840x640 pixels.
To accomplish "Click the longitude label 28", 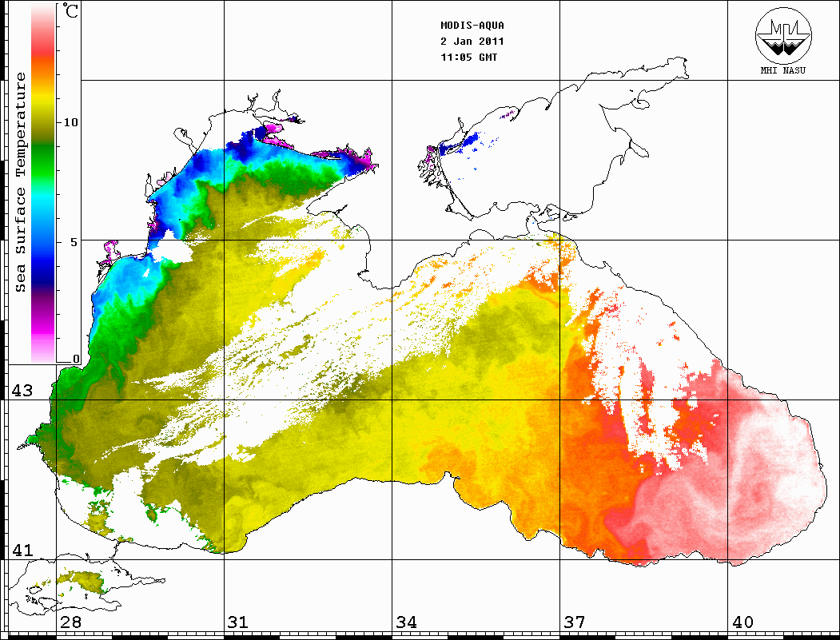I will pos(70,622).
